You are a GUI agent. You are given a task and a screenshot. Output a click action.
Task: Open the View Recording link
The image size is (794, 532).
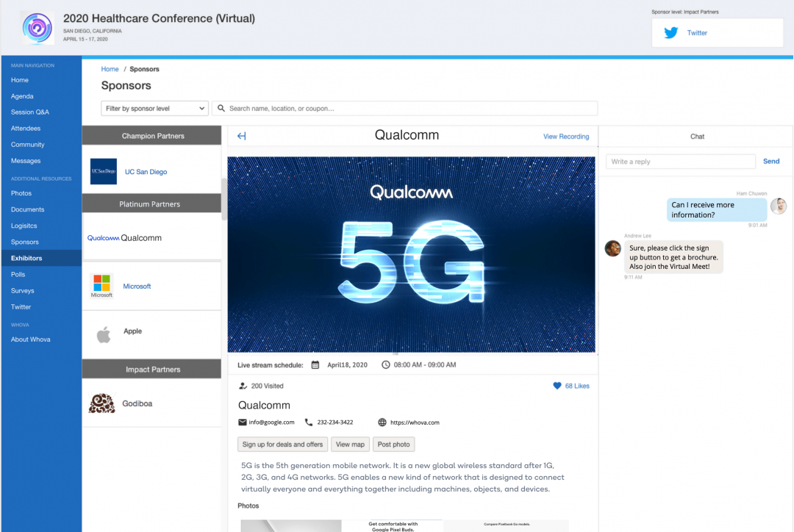(565, 137)
